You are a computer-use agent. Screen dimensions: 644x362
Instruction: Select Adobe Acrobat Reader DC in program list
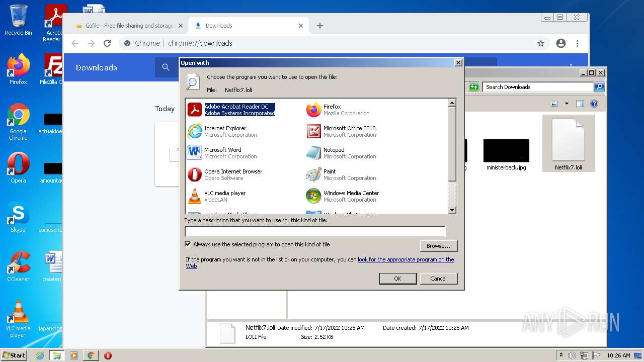[x=231, y=110]
